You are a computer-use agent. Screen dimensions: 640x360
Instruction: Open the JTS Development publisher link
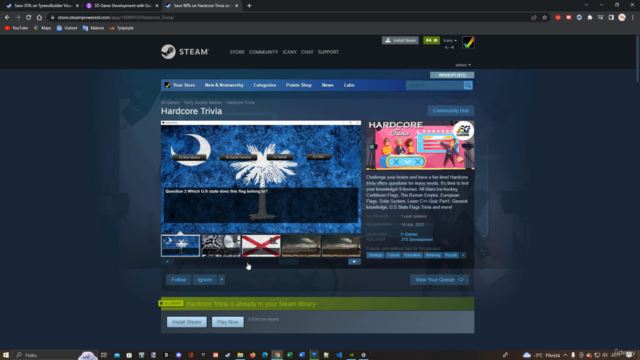[x=417, y=240]
